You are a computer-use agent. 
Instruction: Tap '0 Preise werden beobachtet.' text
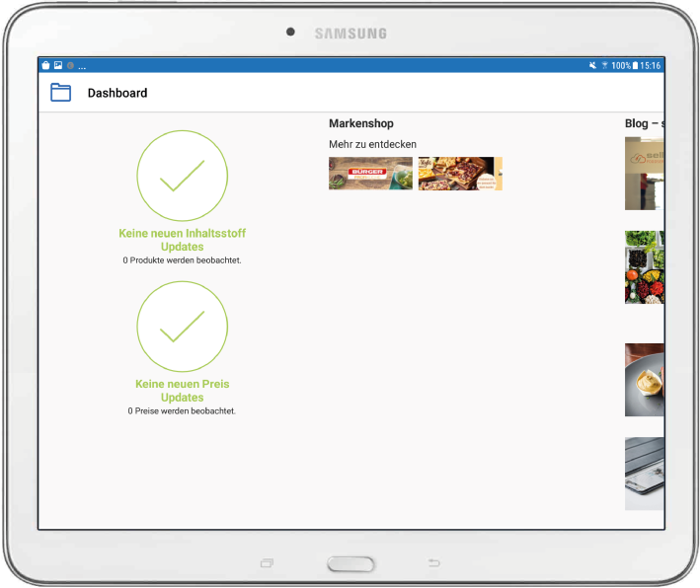(x=182, y=410)
